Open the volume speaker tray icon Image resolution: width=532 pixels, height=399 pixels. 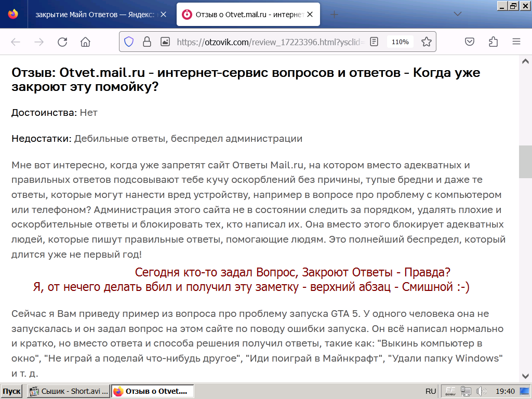(x=481, y=391)
